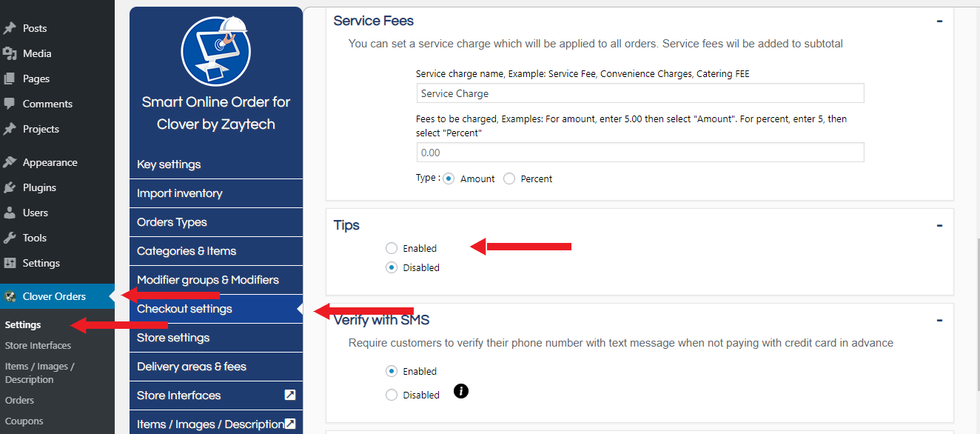Click external link icon beside Store Interfaces
980x434 pixels.
(x=290, y=395)
